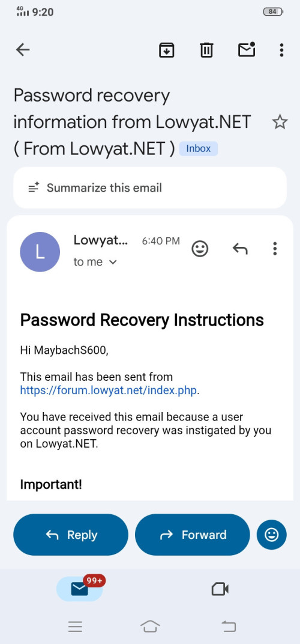Archive this email
This screenshot has height=644, width=300.
tap(167, 50)
